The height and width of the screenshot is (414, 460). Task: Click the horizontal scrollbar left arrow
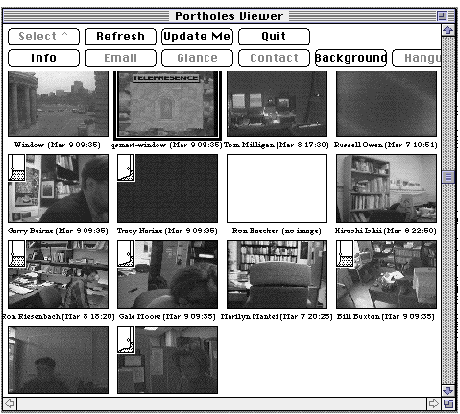click(10, 404)
